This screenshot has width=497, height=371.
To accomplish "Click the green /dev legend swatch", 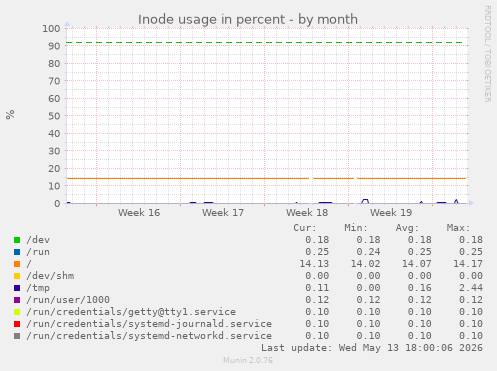I will click(x=17, y=240).
